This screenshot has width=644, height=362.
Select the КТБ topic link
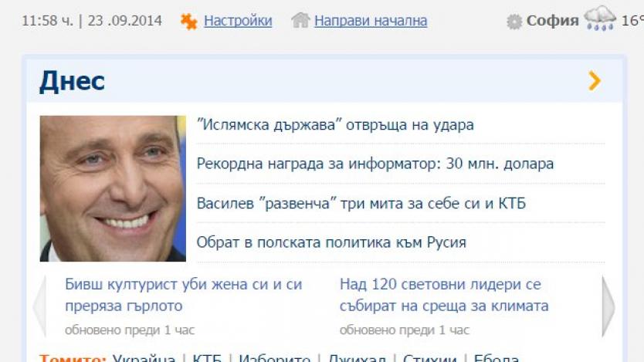(x=207, y=357)
